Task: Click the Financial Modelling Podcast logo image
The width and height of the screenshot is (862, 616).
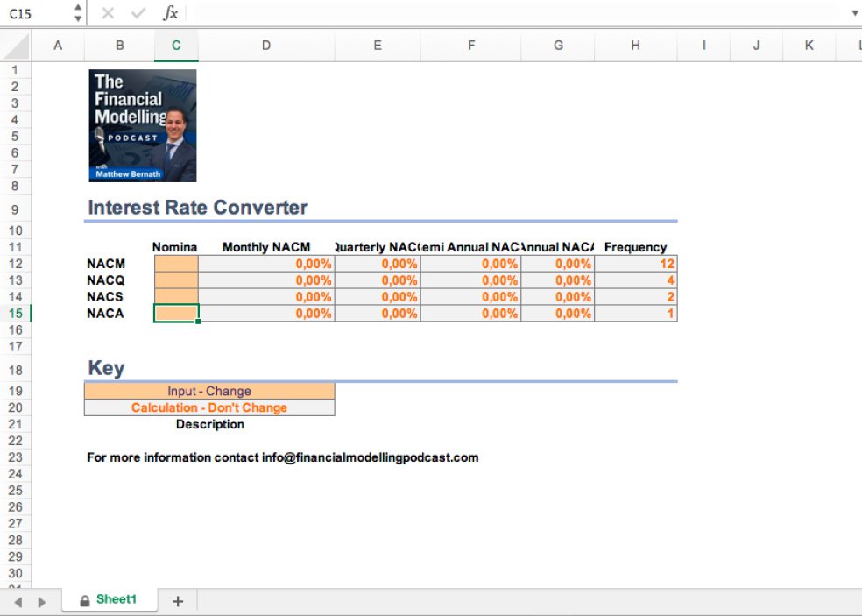Action: tap(142, 124)
